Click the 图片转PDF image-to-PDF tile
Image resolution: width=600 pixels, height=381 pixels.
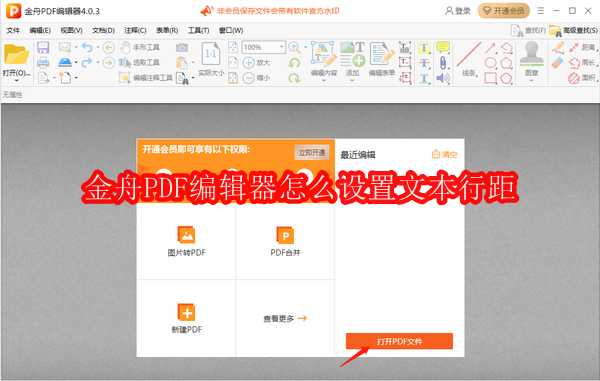pyautogui.click(x=186, y=241)
